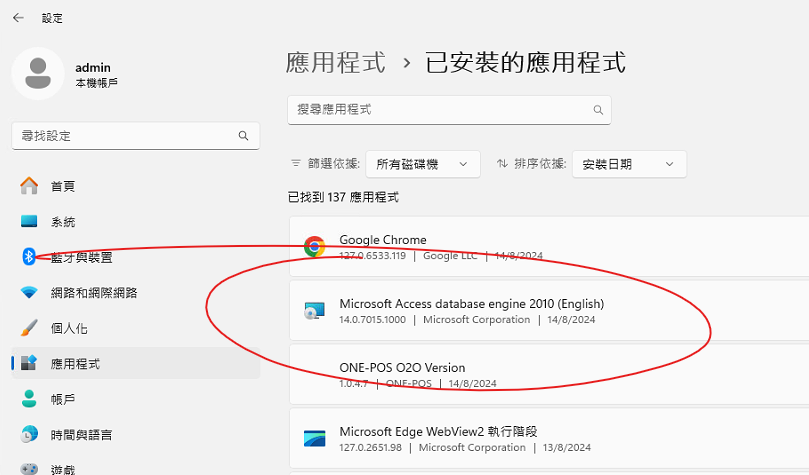The width and height of the screenshot is (809, 475).
Task: Go to 時間與語言 settings
Action: (136, 434)
